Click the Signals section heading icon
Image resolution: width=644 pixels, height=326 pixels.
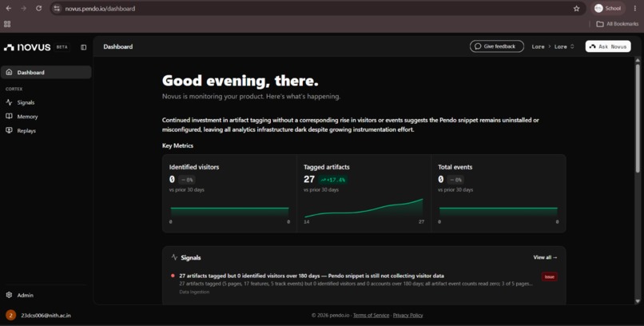click(x=174, y=257)
